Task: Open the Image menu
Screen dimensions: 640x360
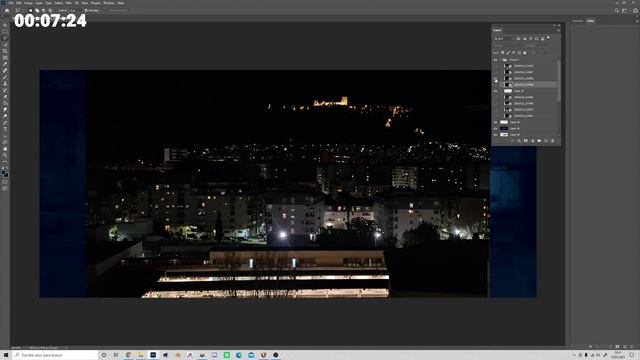Action: tap(28, 3)
